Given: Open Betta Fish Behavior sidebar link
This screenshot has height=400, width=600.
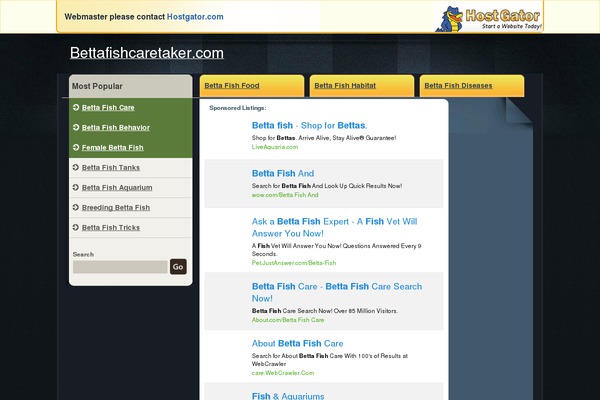Looking at the screenshot, I should [x=116, y=127].
